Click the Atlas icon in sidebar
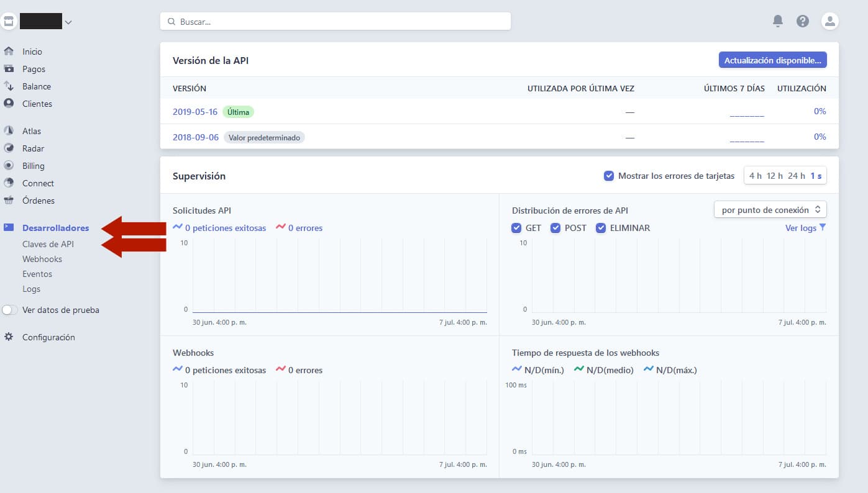The width and height of the screenshot is (868, 493). (9, 131)
